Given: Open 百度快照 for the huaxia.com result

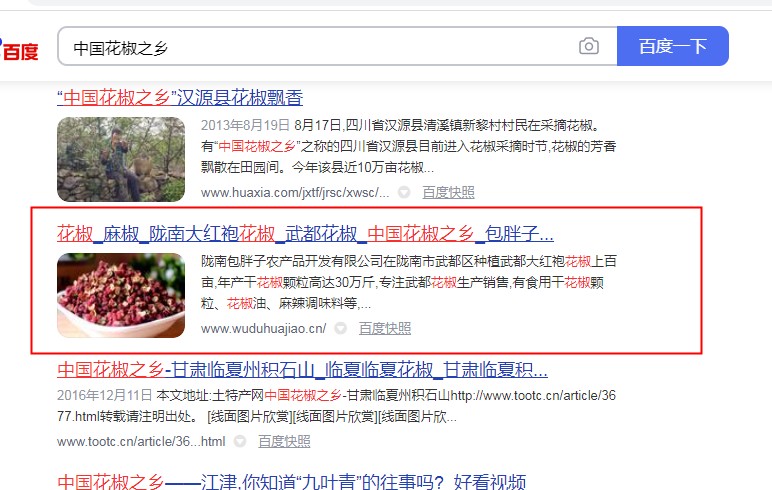Looking at the screenshot, I should 449,192.
